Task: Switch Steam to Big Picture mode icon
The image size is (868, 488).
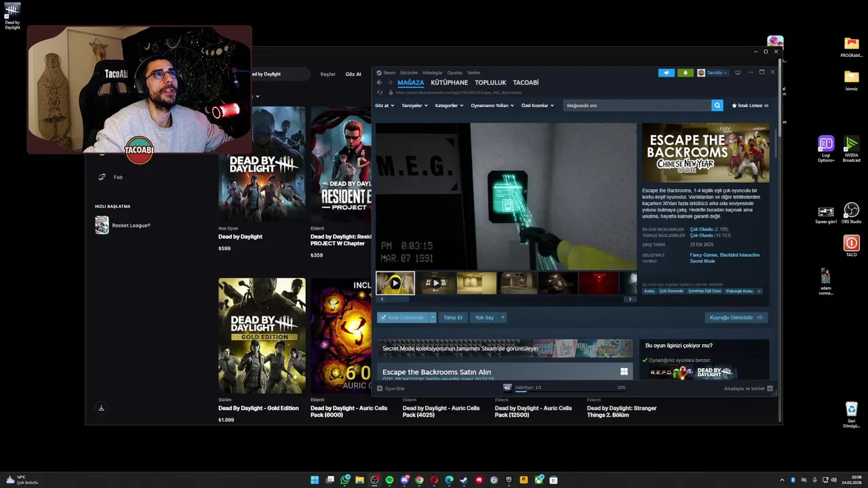Action: pyautogui.click(x=738, y=73)
